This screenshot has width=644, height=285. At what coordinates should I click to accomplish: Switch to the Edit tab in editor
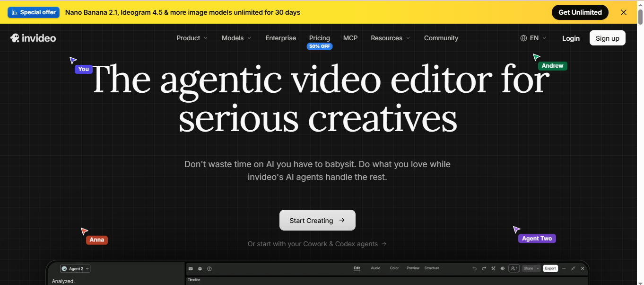pos(357,268)
